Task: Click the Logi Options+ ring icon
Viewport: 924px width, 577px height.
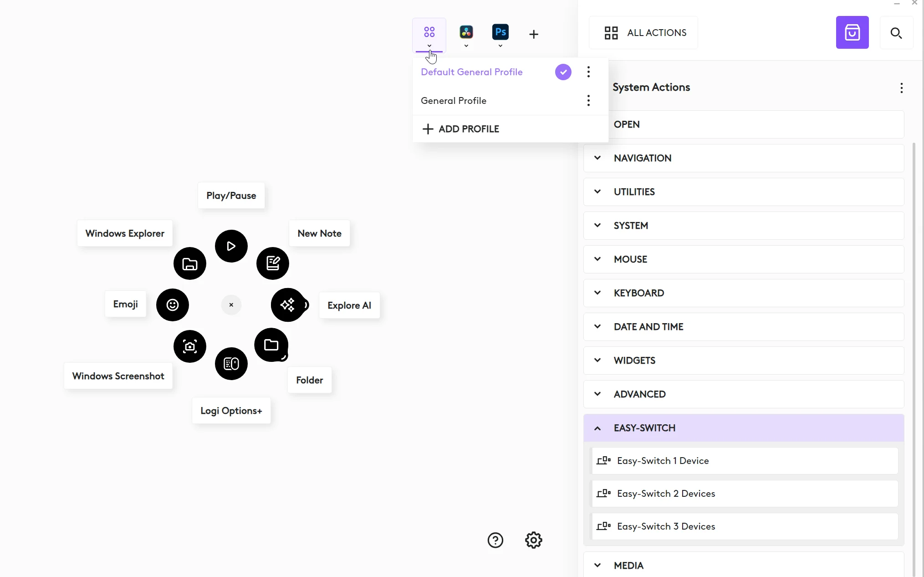Action: (x=231, y=364)
